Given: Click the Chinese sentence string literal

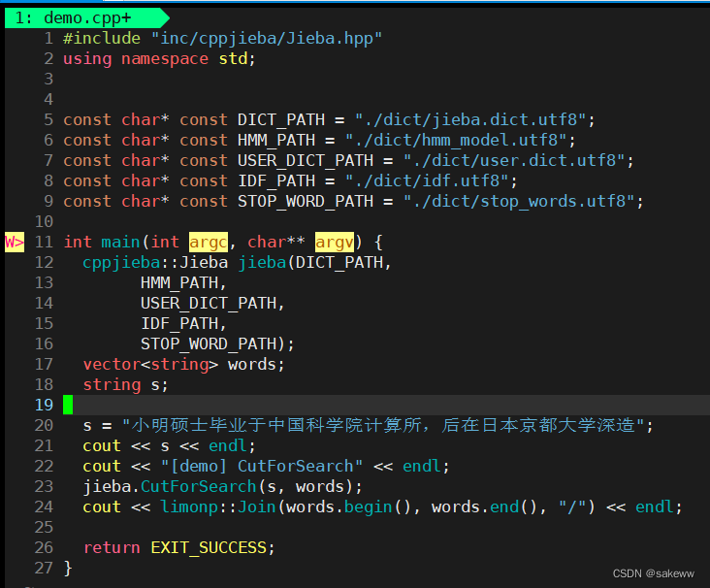Looking at the screenshot, I should 388,425.
